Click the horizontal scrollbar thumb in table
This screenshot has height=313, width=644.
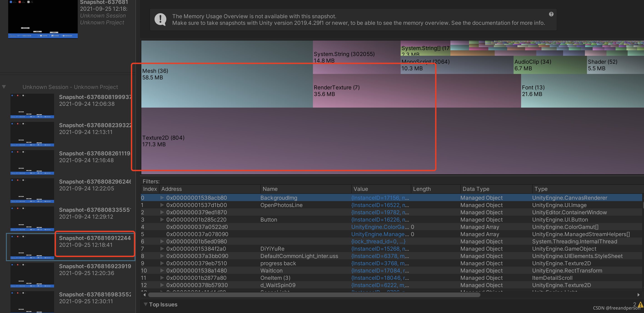click(314, 295)
